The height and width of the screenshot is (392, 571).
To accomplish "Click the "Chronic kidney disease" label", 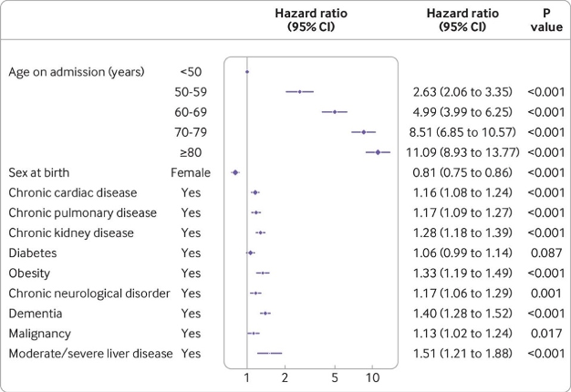I will (70, 232).
